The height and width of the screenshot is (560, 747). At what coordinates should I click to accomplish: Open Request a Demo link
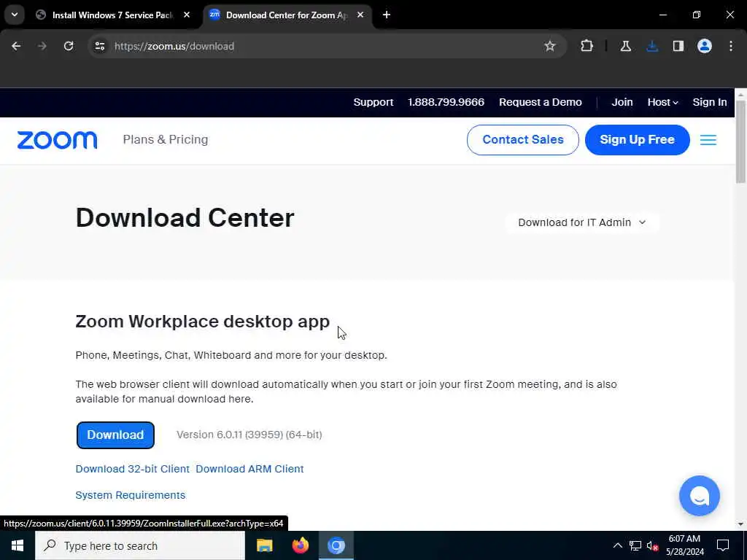(541, 102)
